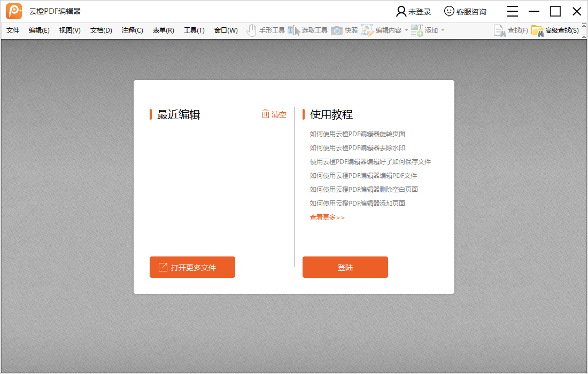Expand the 添加 dropdown arrow
Viewport: 588px width, 374px height.
pyautogui.click(x=443, y=30)
